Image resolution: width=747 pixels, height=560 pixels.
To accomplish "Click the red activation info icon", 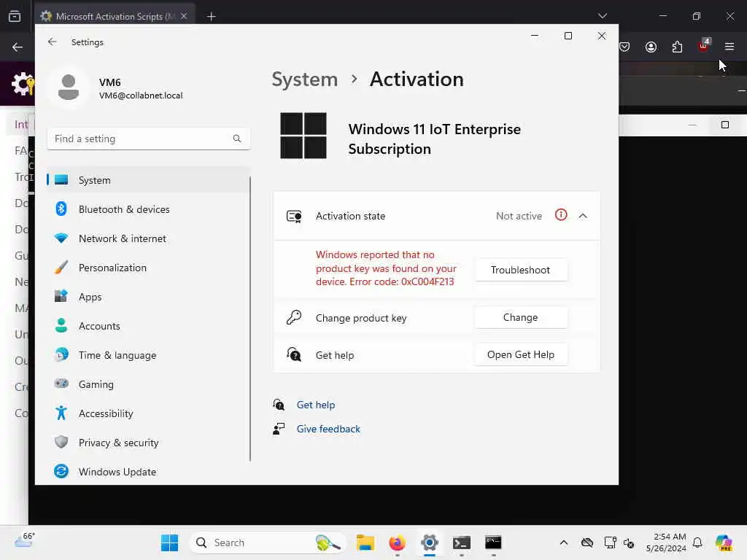I will [561, 215].
